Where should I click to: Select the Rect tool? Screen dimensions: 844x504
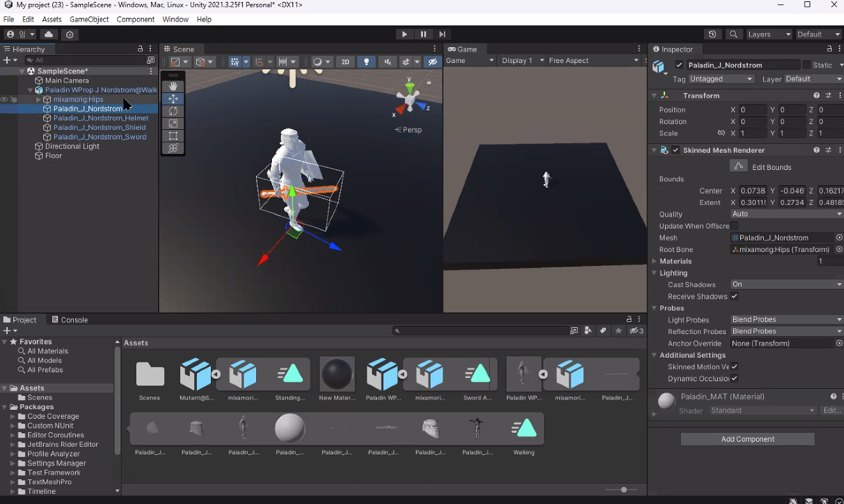click(173, 136)
